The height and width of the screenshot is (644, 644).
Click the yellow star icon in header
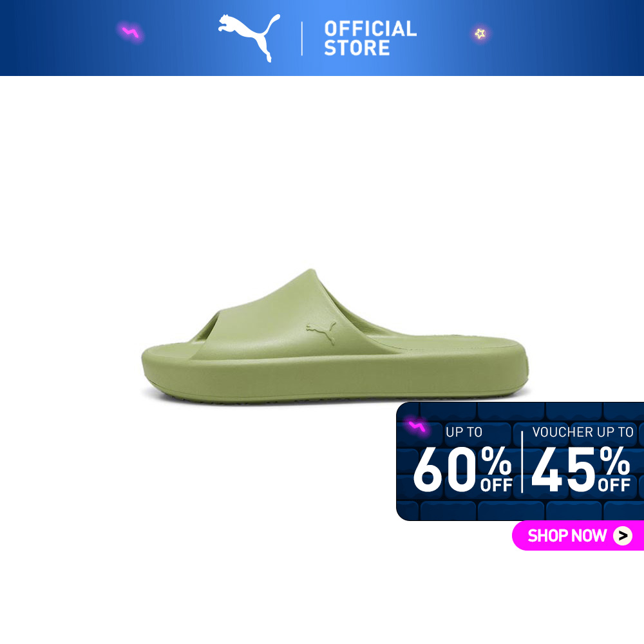[480, 33]
